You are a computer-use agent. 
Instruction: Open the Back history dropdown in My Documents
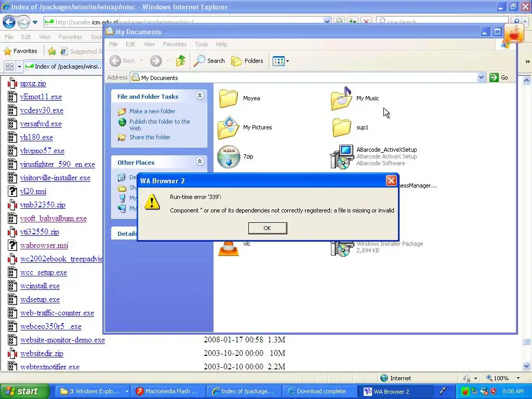click(x=141, y=61)
